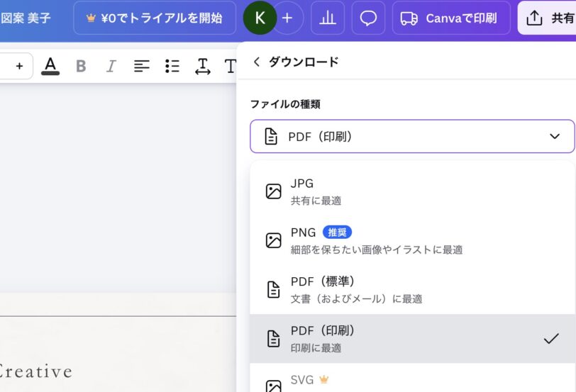
Task: Click the Canvaで印刷 button
Action: (450, 18)
